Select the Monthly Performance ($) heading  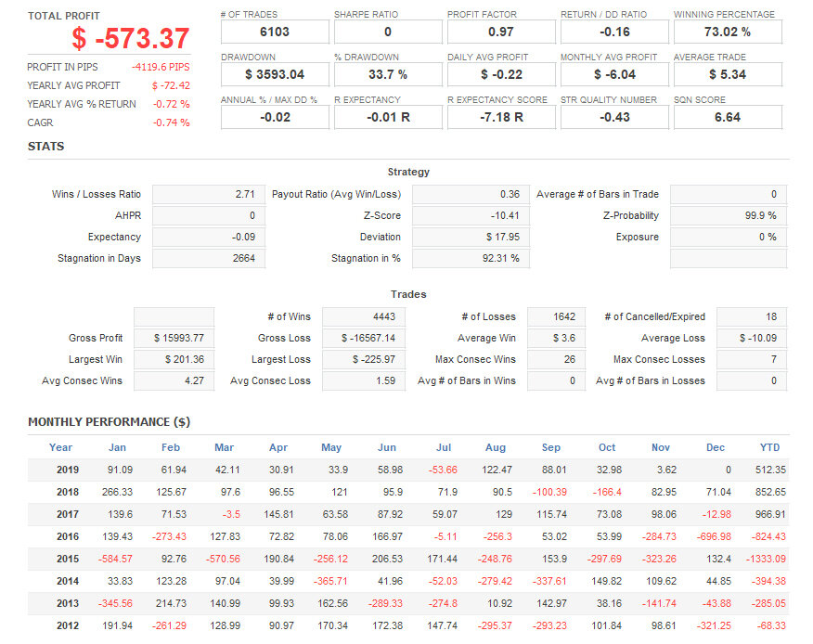[109, 422]
